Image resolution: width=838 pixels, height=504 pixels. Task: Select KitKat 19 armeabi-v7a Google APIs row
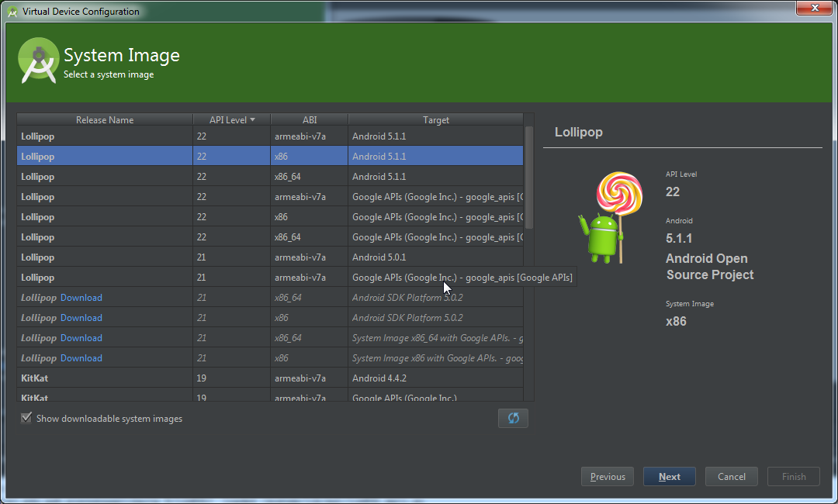(x=270, y=395)
